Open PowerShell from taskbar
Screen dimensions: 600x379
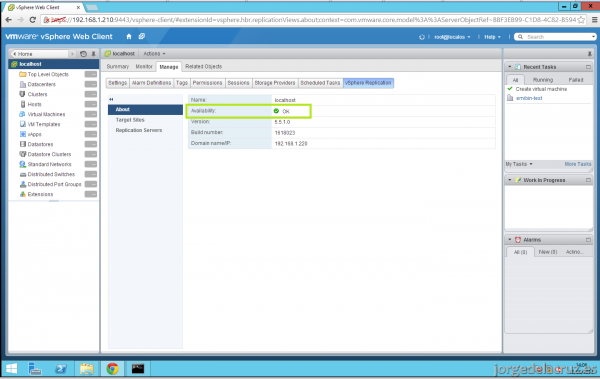pos(61,369)
